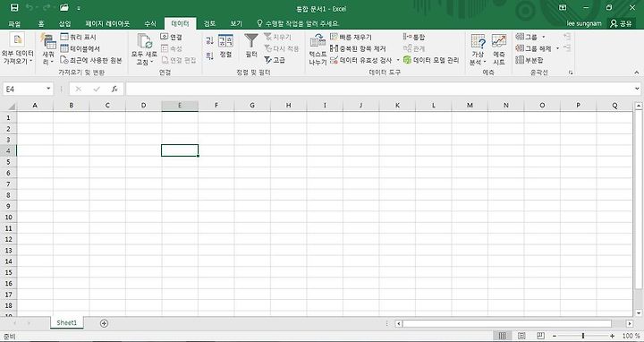This screenshot has height=342, width=644.
Task: Click the Name Box showing E4
Action: coord(24,89)
